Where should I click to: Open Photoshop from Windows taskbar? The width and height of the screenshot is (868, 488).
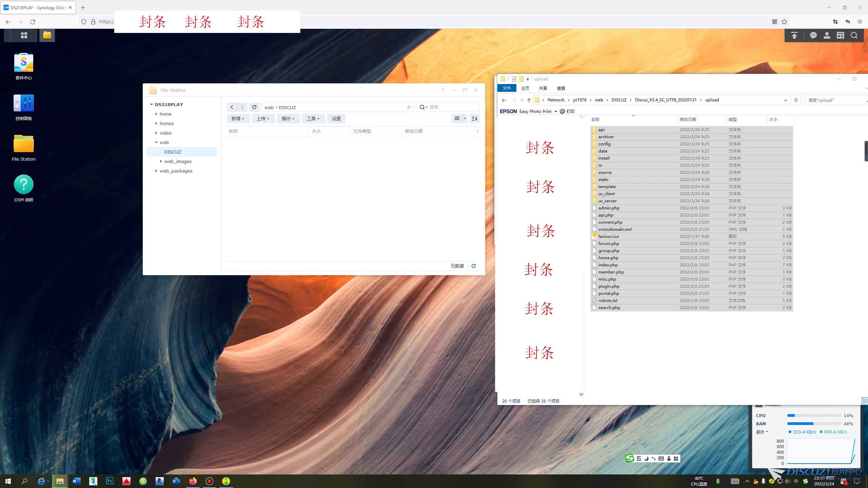pyautogui.click(x=110, y=481)
